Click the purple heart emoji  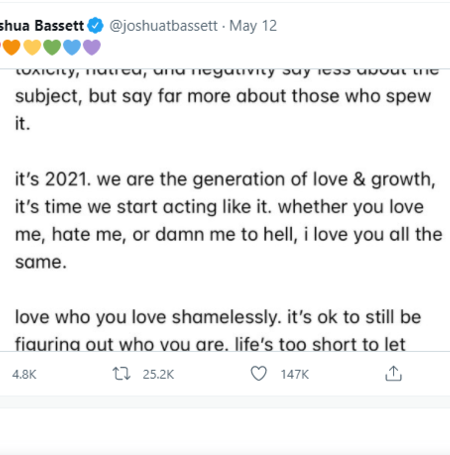[92, 47]
